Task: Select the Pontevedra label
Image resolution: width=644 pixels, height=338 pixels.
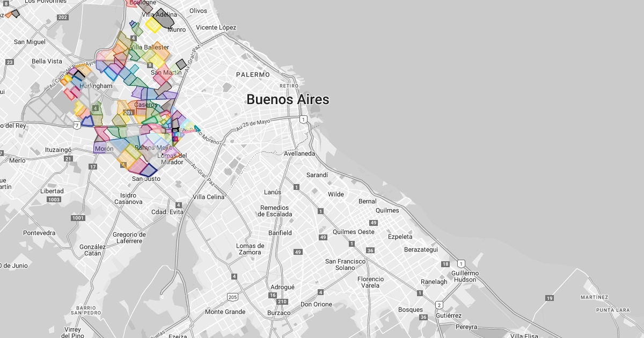Action: click(x=39, y=233)
